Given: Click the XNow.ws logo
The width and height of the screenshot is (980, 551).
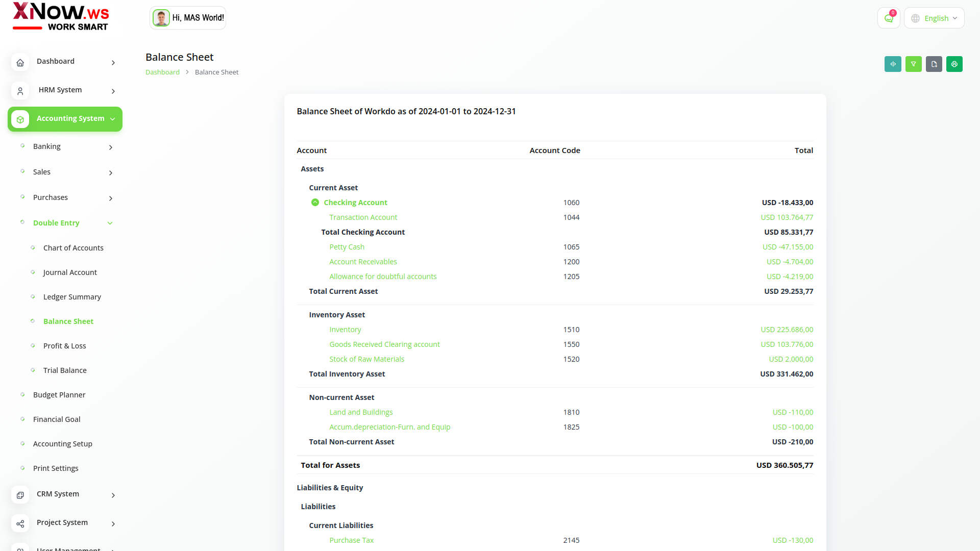Looking at the screenshot, I should 61,17.
